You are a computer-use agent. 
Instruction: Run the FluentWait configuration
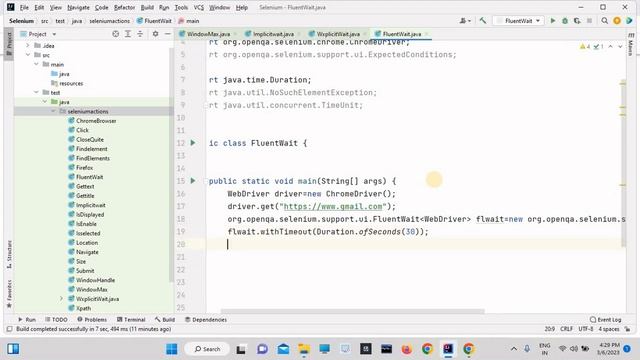pyautogui.click(x=553, y=20)
